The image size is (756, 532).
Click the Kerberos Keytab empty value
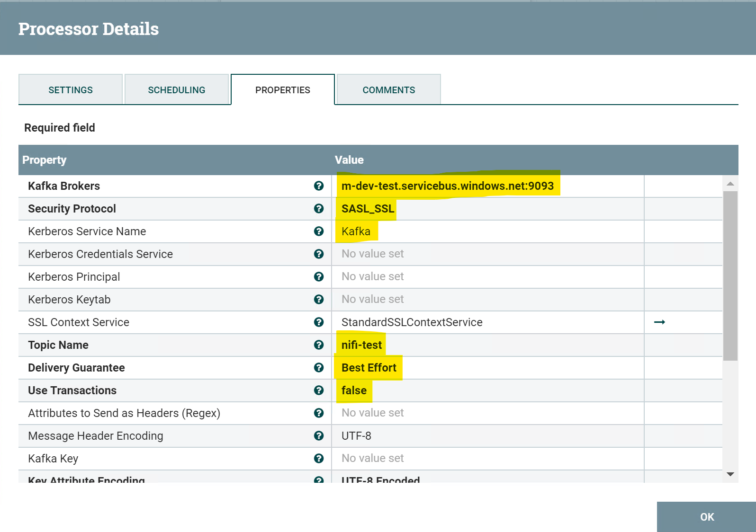pyautogui.click(x=373, y=300)
